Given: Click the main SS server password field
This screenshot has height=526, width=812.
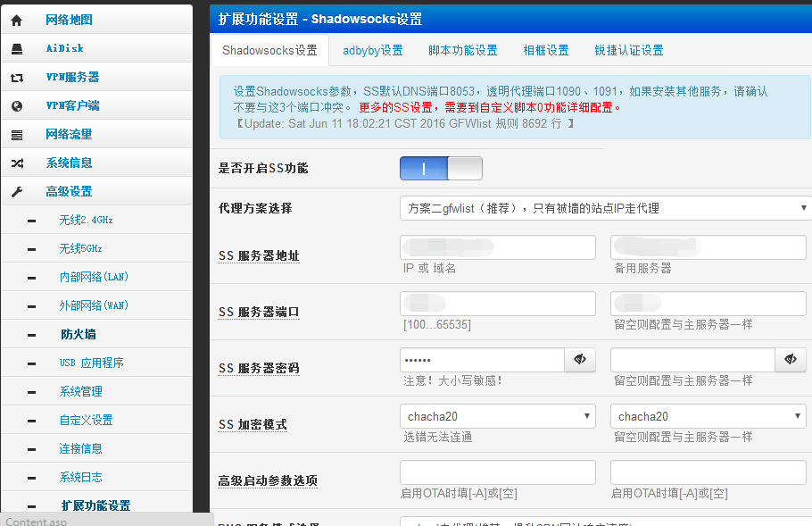Looking at the screenshot, I should point(482,360).
